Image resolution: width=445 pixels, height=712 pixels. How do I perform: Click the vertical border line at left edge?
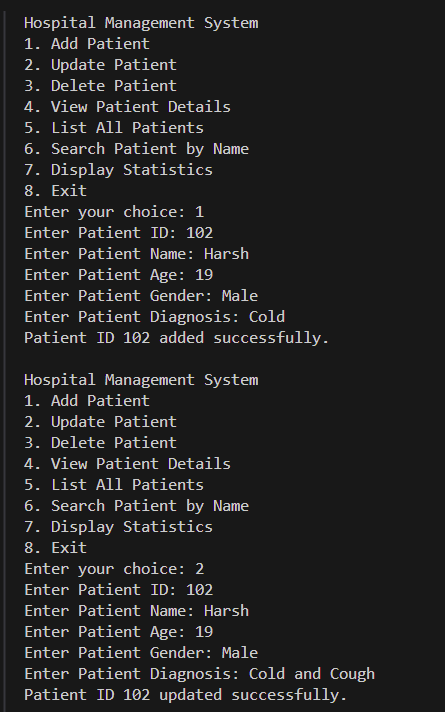pos(4,361)
